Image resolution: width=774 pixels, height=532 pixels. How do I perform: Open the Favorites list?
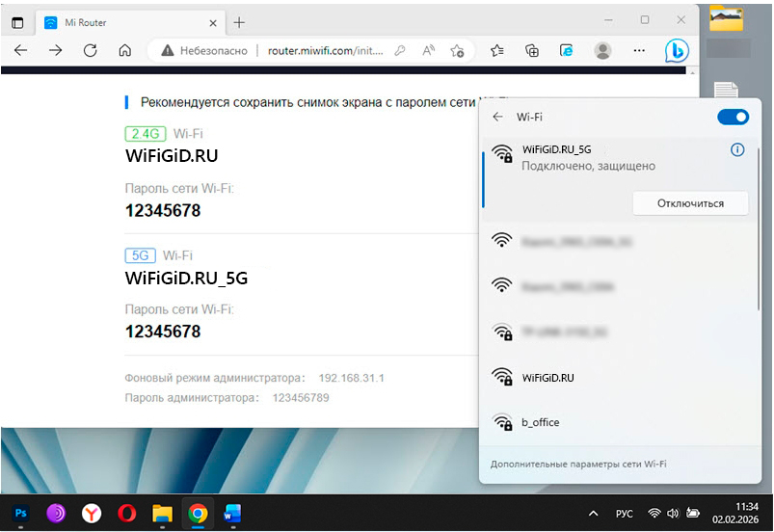pyautogui.click(x=497, y=50)
